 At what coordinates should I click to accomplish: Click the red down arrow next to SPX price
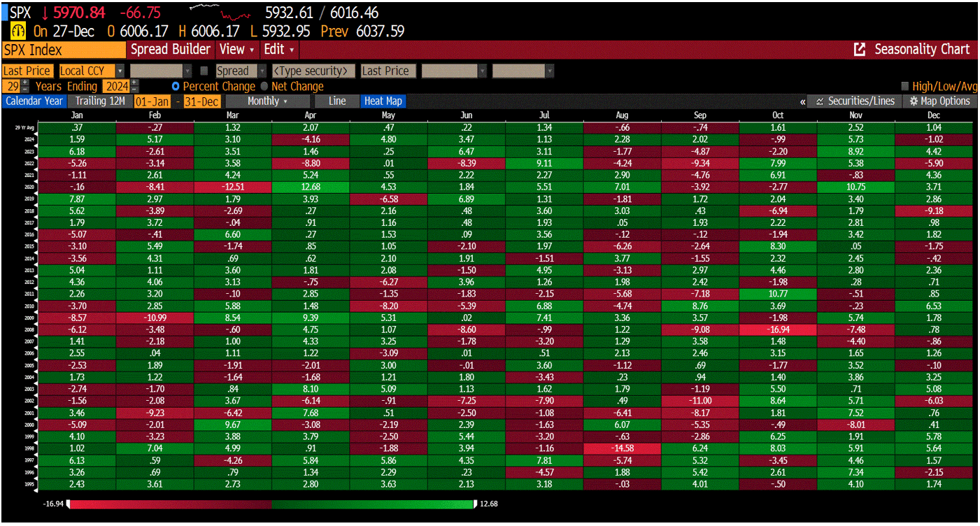tap(45, 13)
